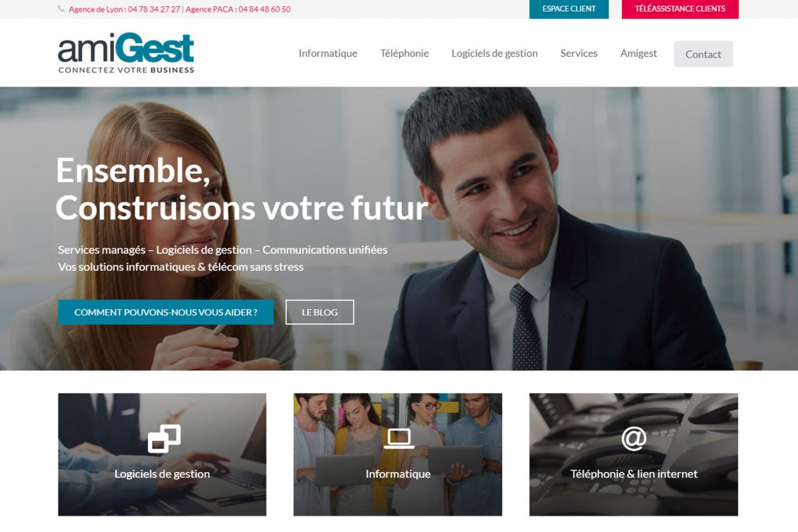
Task: Open the Informatique image card
Action: (398, 455)
